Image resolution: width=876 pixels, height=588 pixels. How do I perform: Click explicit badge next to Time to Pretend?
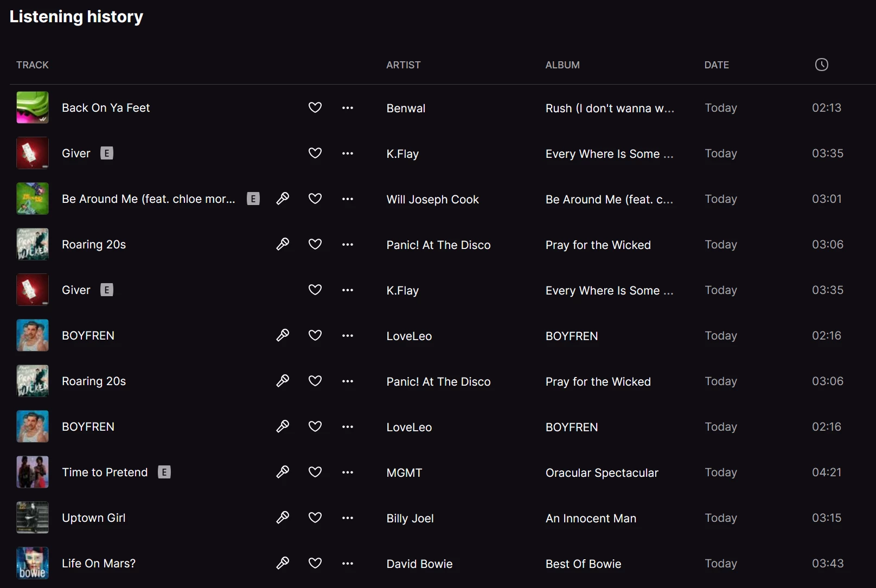click(x=164, y=472)
